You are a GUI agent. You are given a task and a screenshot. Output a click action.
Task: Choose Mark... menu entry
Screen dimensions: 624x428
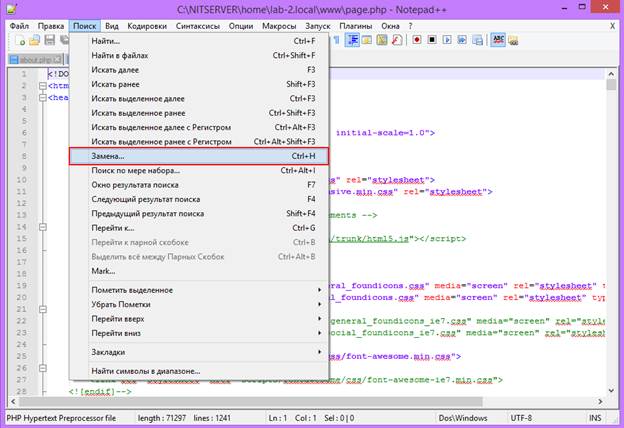coord(199,271)
